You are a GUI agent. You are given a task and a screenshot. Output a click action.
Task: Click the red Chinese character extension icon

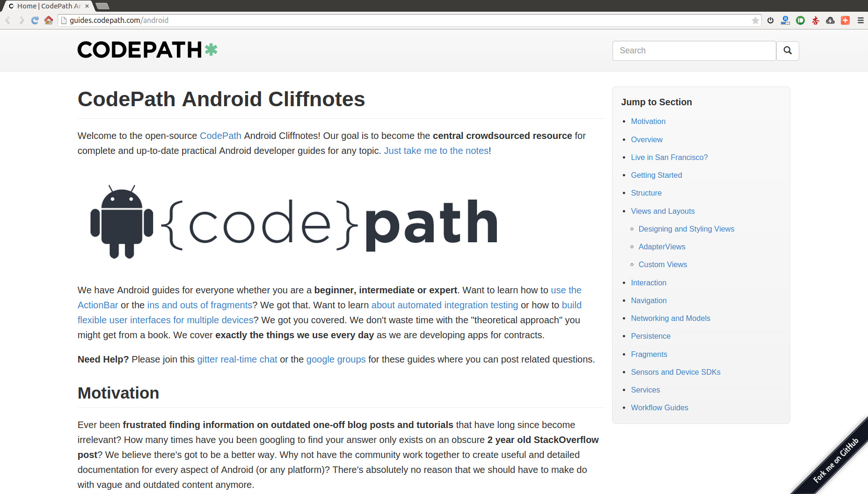click(815, 20)
